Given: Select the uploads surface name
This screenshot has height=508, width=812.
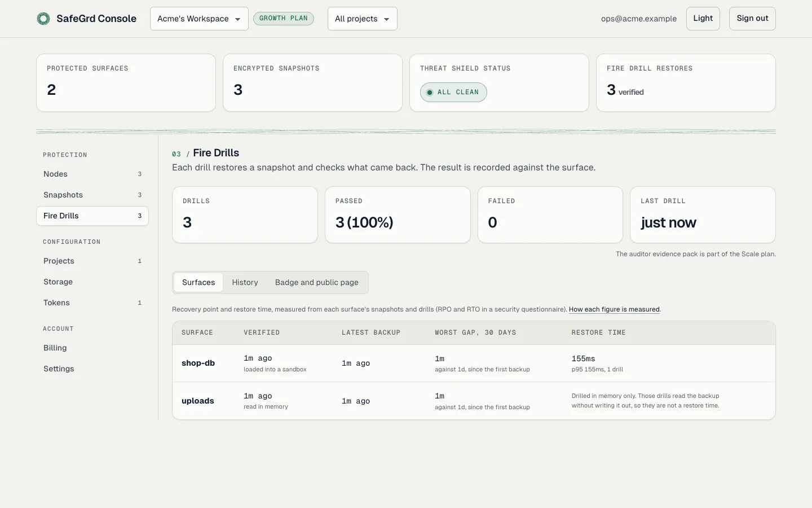Looking at the screenshot, I should [198, 401].
